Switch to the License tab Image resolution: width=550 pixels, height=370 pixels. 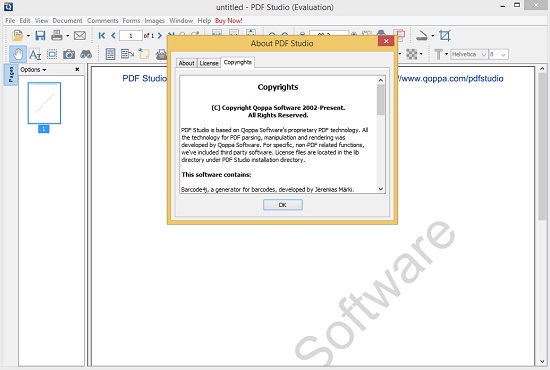pyautogui.click(x=209, y=63)
